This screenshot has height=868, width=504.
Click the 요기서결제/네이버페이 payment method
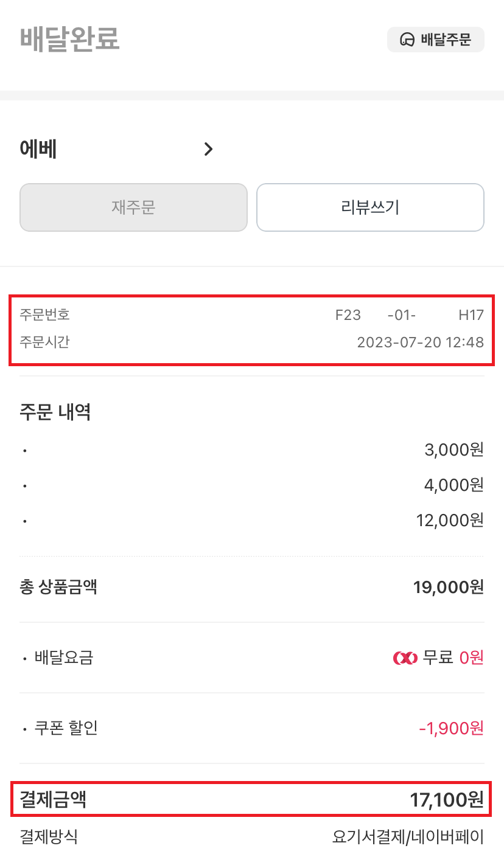tap(408, 837)
